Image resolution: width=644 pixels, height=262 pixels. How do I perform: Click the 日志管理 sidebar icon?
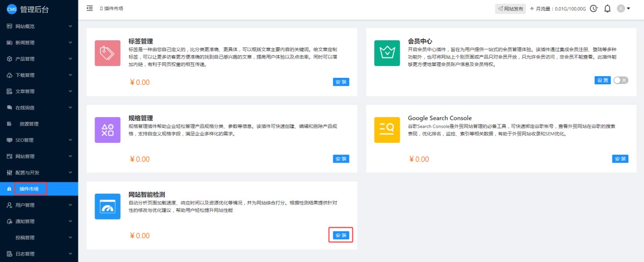[x=9, y=254]
